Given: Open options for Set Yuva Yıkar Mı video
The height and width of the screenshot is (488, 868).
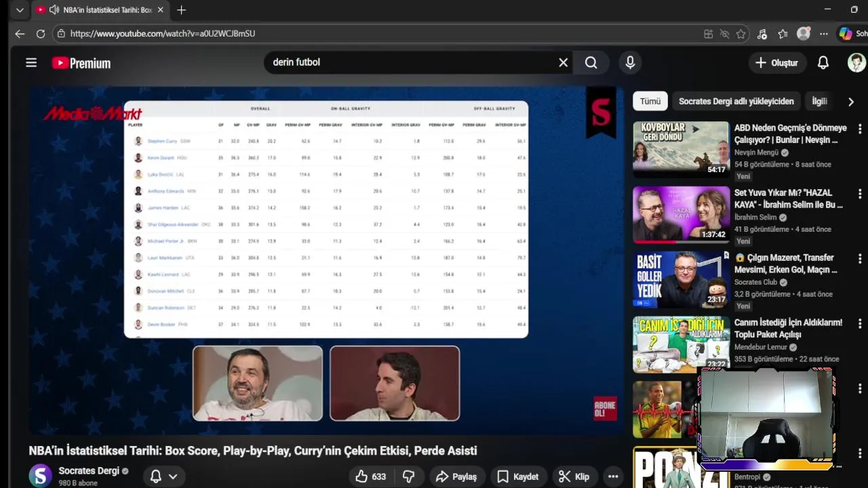Looking at the screenshot, I should 860,194.
